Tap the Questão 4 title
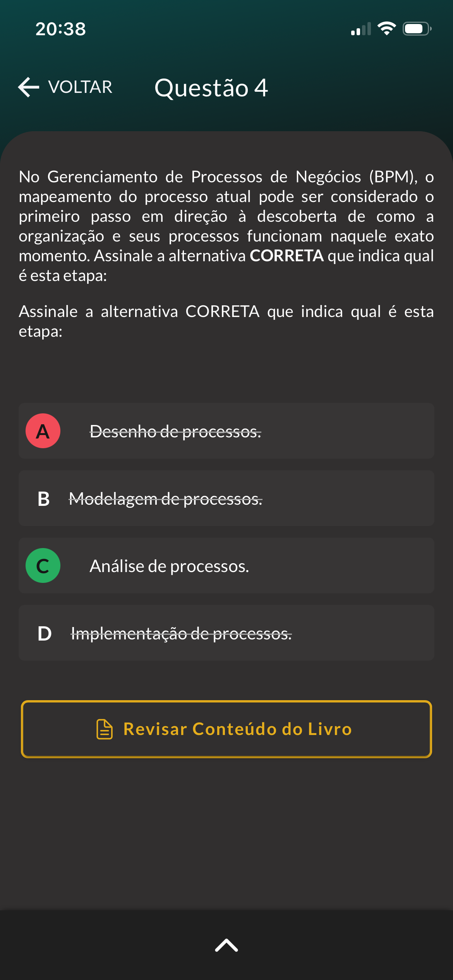Image resolution: width=453 pixels, height=980 pixels. point(211,88)
